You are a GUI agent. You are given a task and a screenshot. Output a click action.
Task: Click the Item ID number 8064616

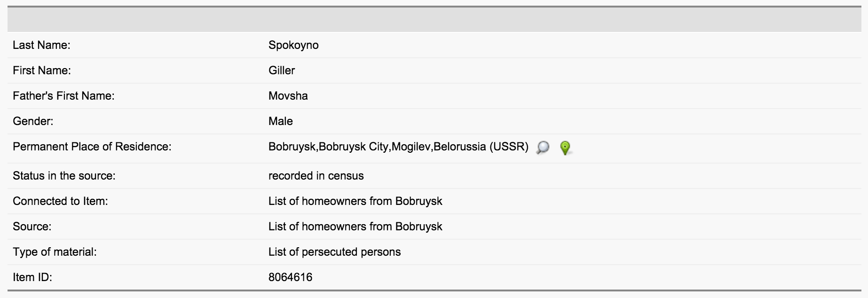290,277
